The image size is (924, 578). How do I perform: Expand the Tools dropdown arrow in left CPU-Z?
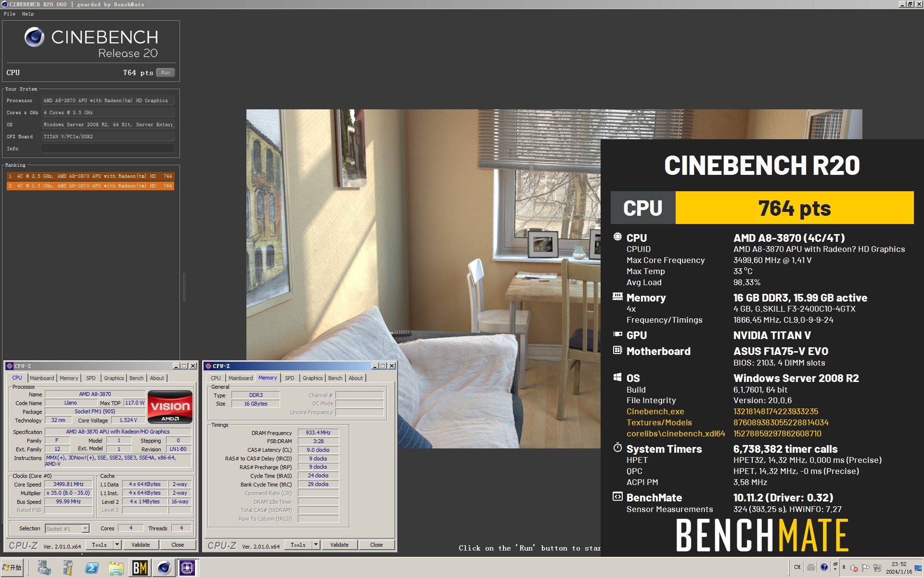point(117,545)
